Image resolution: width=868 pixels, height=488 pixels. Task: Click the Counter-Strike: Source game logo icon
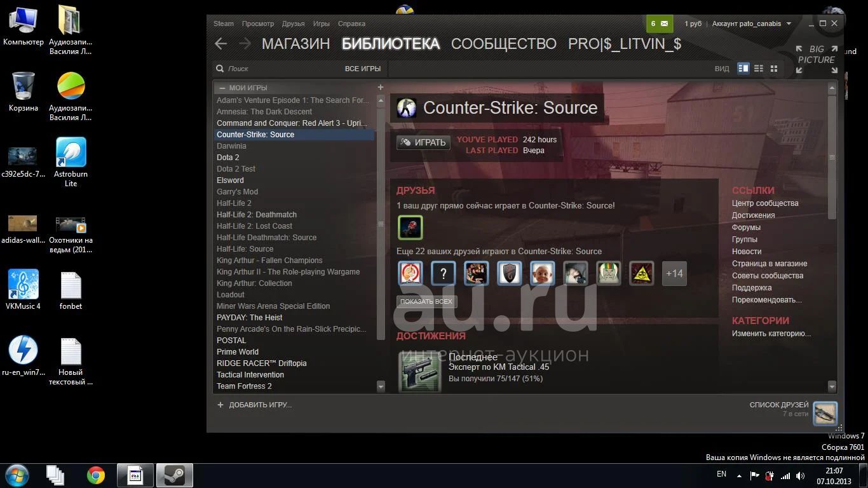point(407,107)
